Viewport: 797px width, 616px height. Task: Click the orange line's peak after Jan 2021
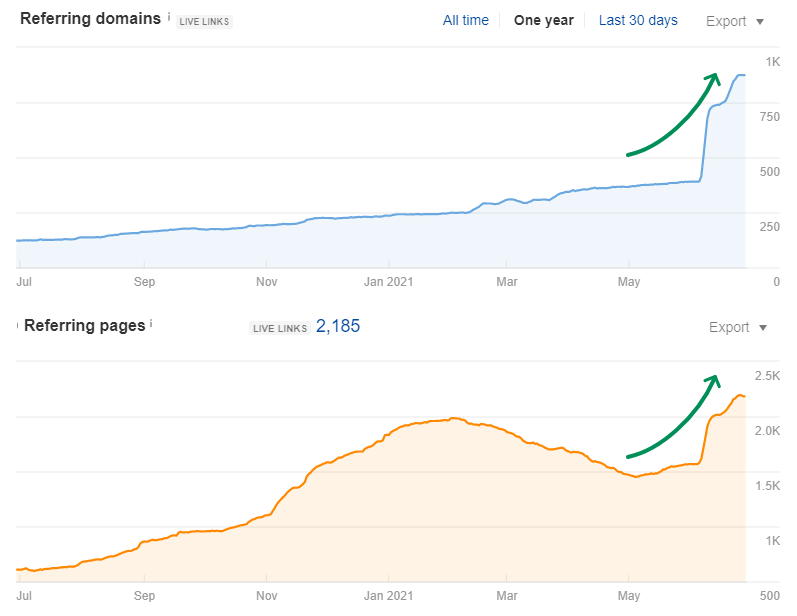click(x=453, y=418)
